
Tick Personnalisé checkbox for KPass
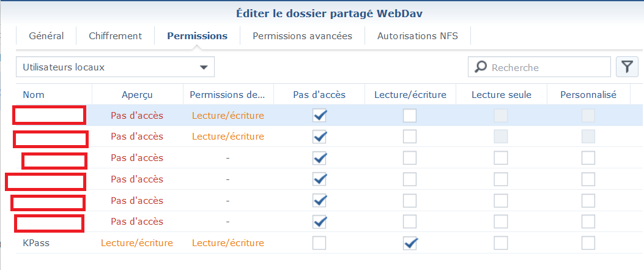(x=588, y=243)
